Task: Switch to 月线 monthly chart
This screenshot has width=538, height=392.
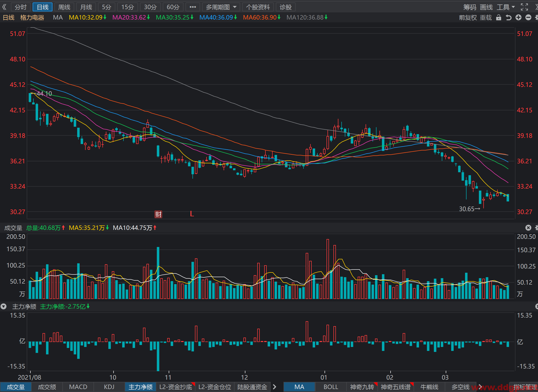Action: [x=86, y=7]
